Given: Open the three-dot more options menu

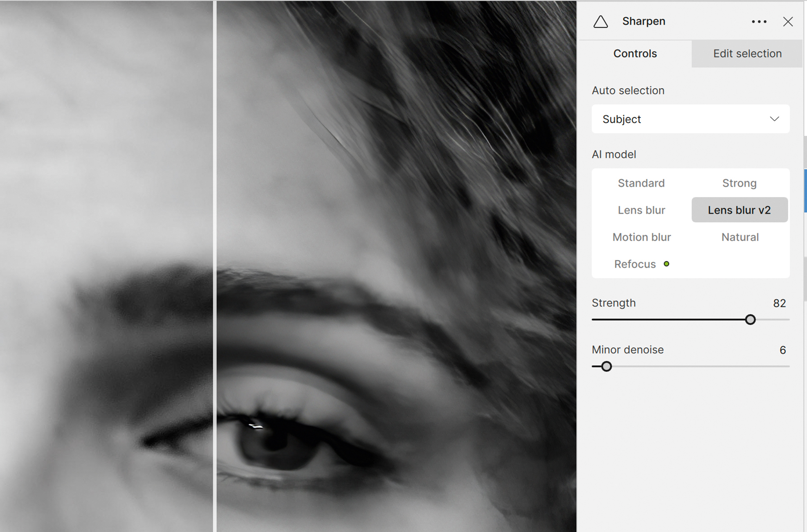Looking at the screenshot, I should pos(759,22).
